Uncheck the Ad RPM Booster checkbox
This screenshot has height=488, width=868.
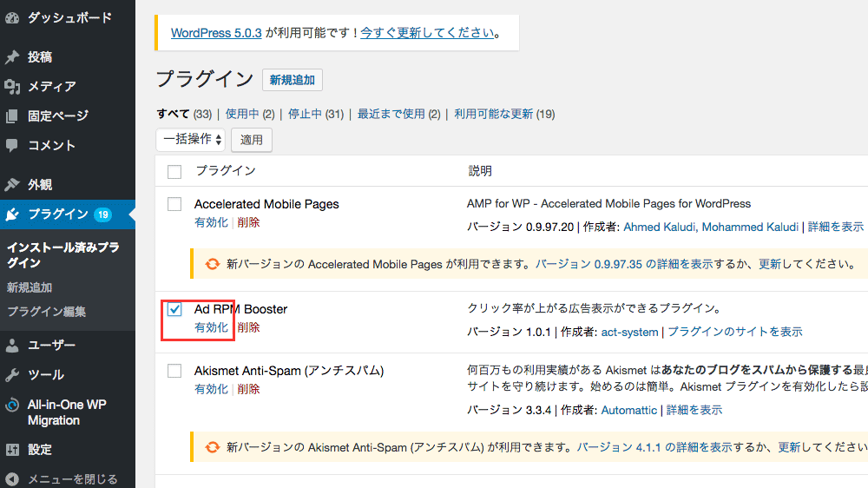click(x=174, y=309)
